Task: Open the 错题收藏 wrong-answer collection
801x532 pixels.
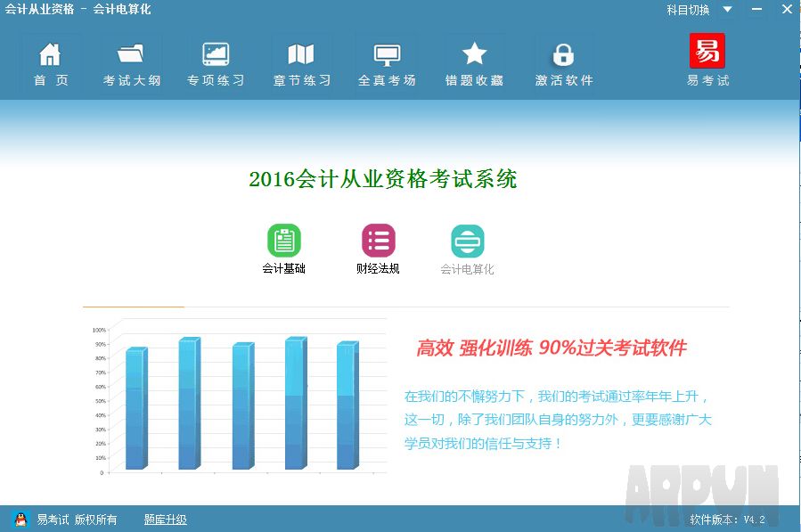Action: tap(474, 62)
